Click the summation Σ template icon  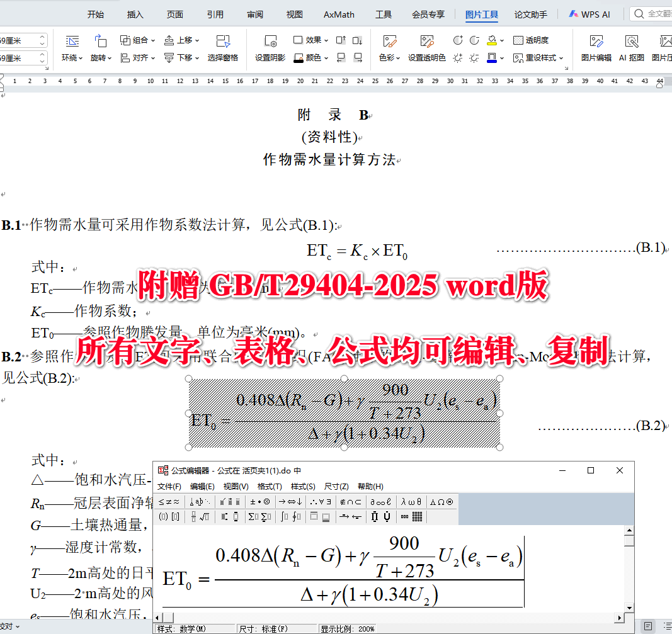tap(254, 517)
